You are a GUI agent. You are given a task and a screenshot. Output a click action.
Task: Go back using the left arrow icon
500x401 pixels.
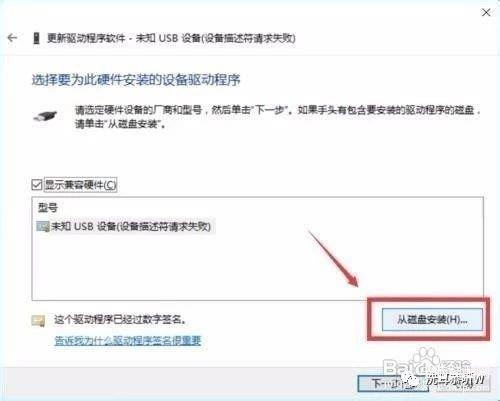(x=12, y=38)
